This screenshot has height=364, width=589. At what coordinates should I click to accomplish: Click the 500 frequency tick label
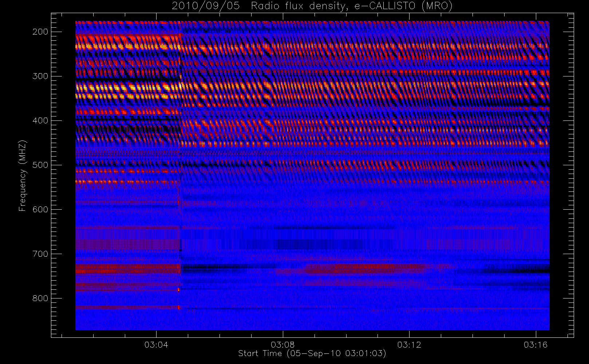coord(40,165)
